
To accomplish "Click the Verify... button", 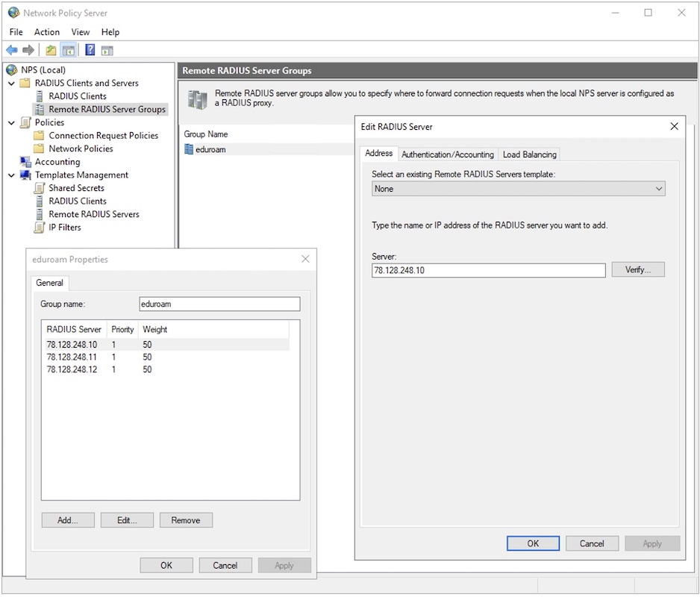I will [x=638, y=269].
